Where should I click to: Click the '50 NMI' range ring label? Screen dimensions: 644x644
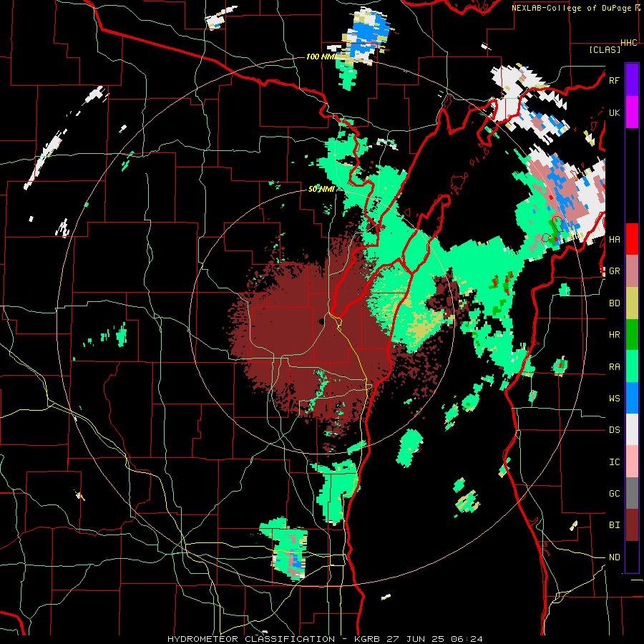point(321,189)
